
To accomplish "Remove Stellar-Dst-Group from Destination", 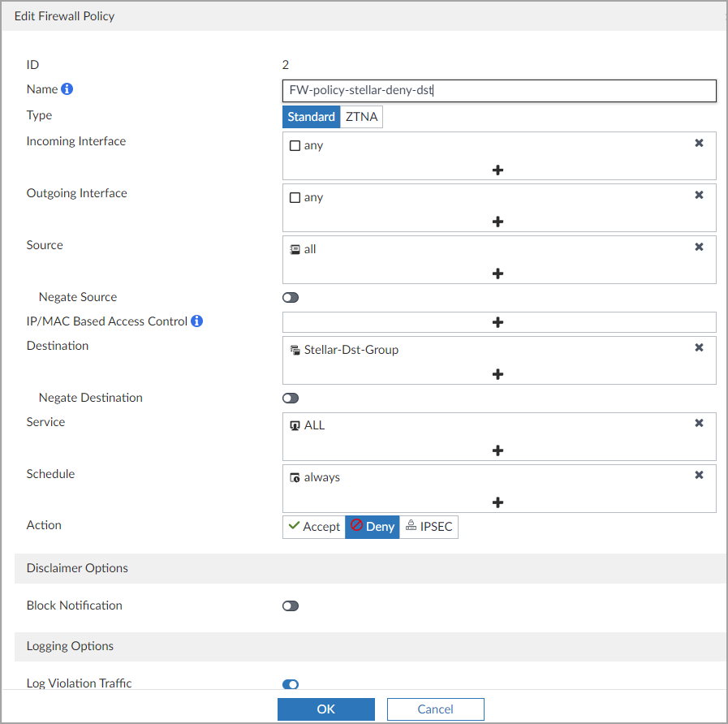I will click(699, 347).
